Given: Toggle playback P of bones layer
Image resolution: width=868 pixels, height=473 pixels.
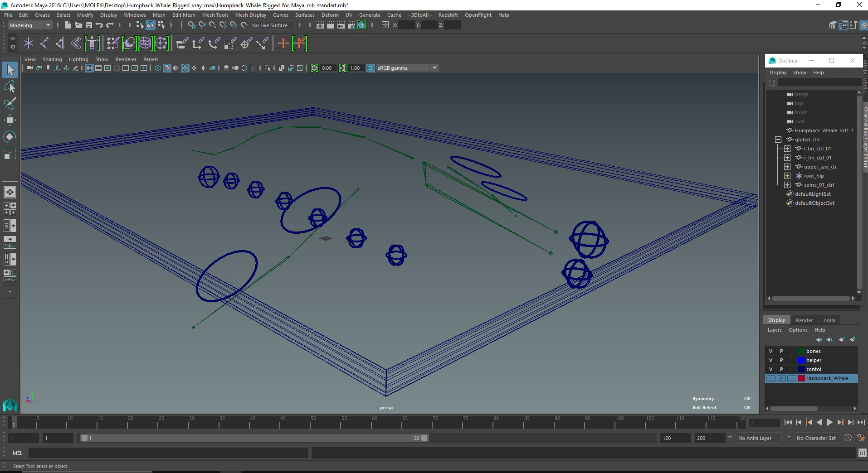Looking at the screenshot, I should (x=781, y=351).
